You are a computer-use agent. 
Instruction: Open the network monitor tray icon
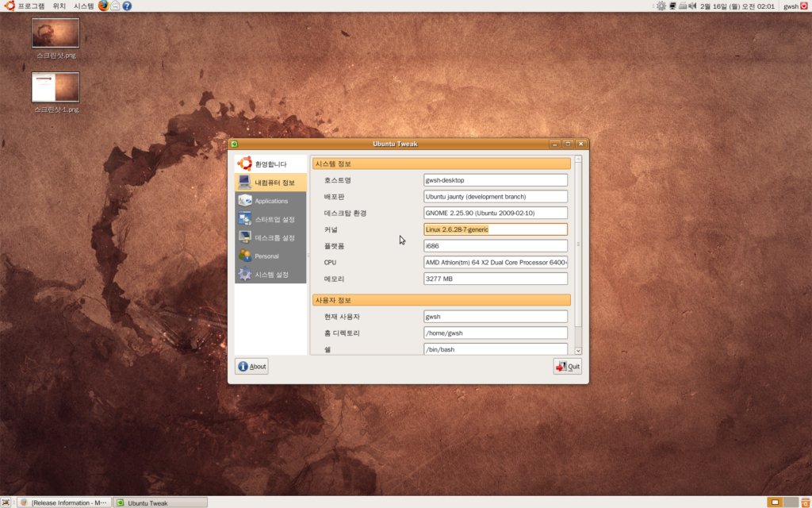click(672, 6)
